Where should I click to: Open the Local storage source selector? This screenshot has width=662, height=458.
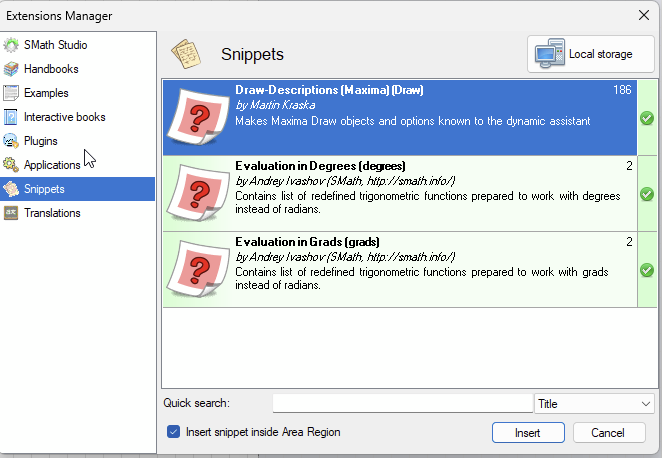pyautogui.click(x=591, y=54)
